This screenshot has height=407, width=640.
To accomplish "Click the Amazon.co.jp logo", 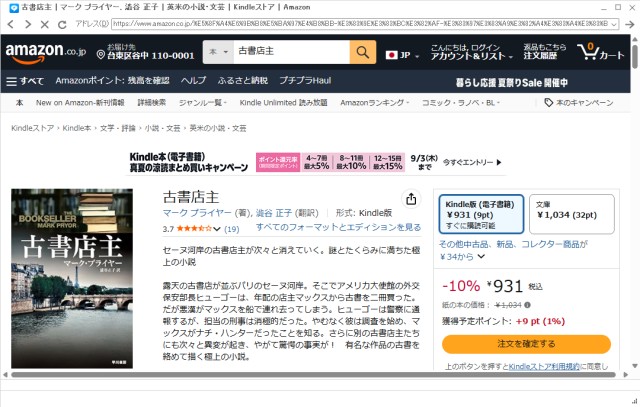I will [x=45, y=53].
